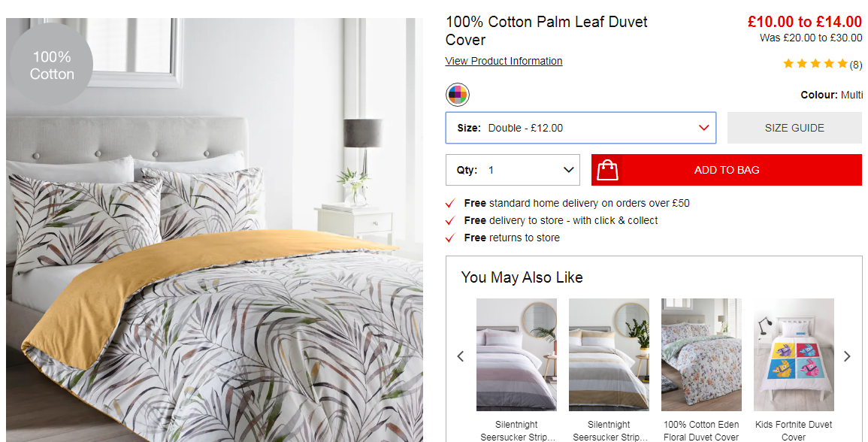Click the main palm leaf duvet image
868x442 pixels.
214,230
